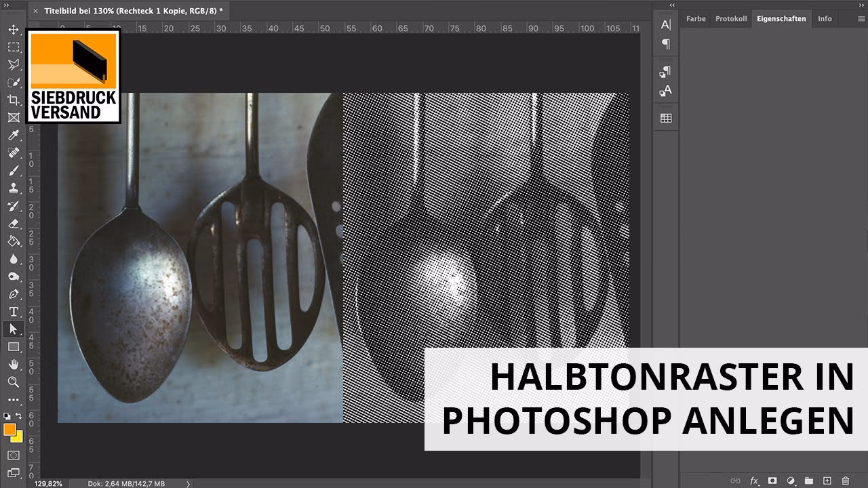Pick the Eyedropper tool
Image resolution: width=868 pixels, height=488 pixels.
[13, 136]
